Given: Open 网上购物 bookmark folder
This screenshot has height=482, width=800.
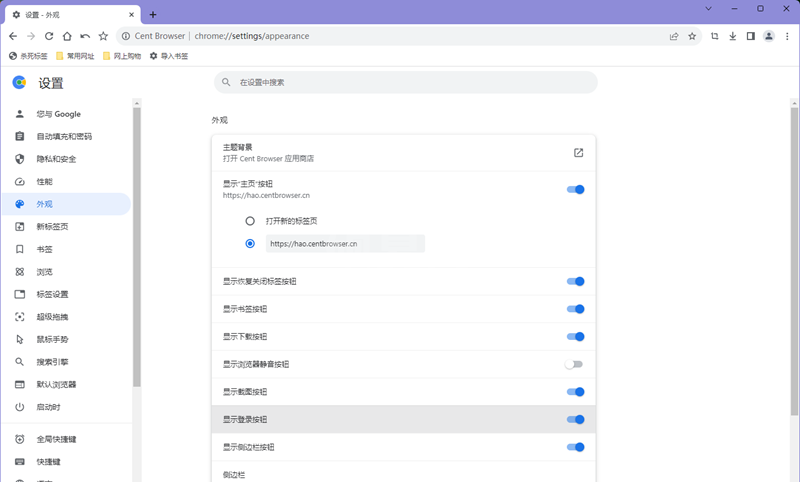Looking at the screenshot, I should pyautogui.click(x=122, y=56).
